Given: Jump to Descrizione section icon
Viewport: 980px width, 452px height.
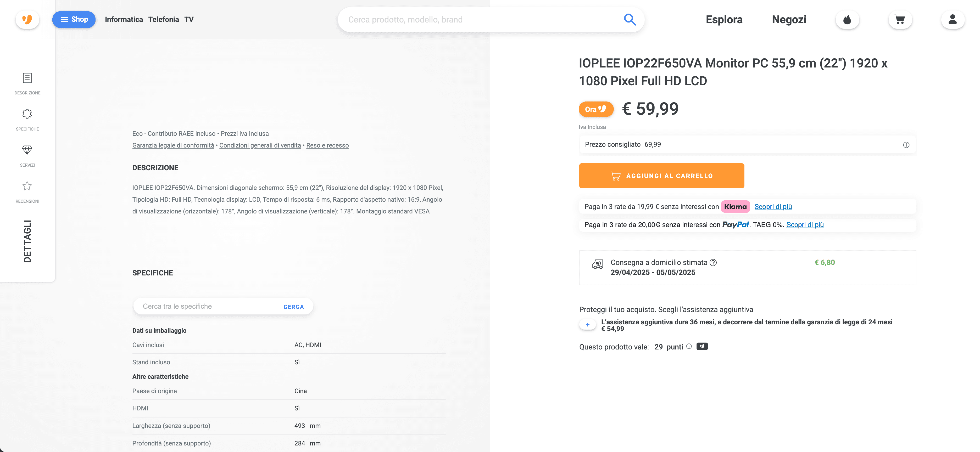Looking at the screenshot, I should click(27, 78).
